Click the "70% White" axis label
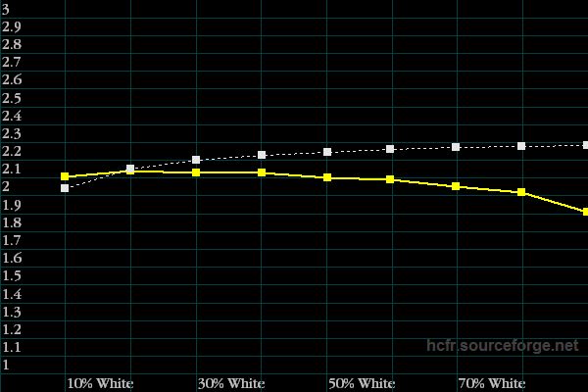Screen dimensions: 588x392 point(492,384)
